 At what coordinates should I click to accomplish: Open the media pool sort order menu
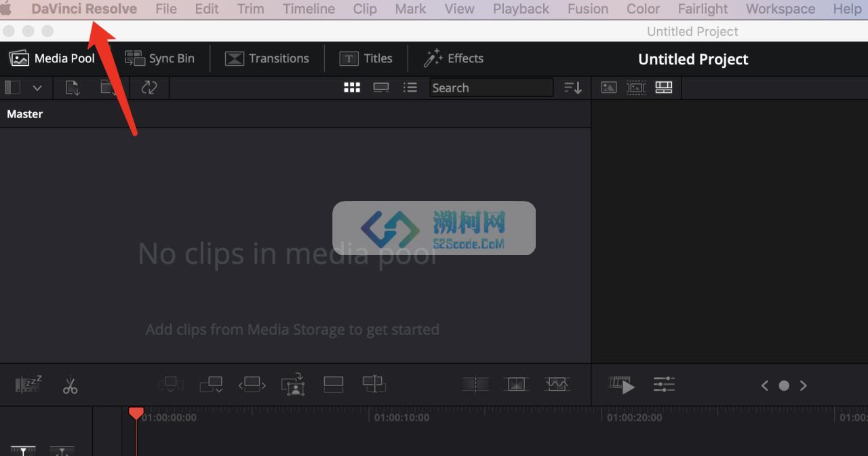(573, 88)
